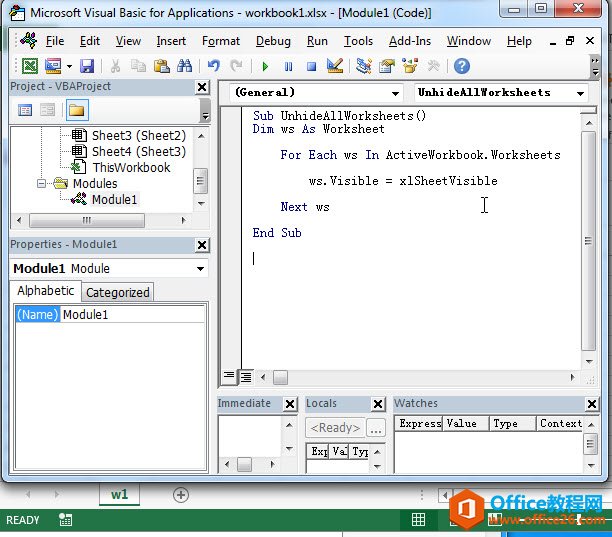Click macro recording icon in status bar
This screenshot has width=612, height=537.
point(65,519)
